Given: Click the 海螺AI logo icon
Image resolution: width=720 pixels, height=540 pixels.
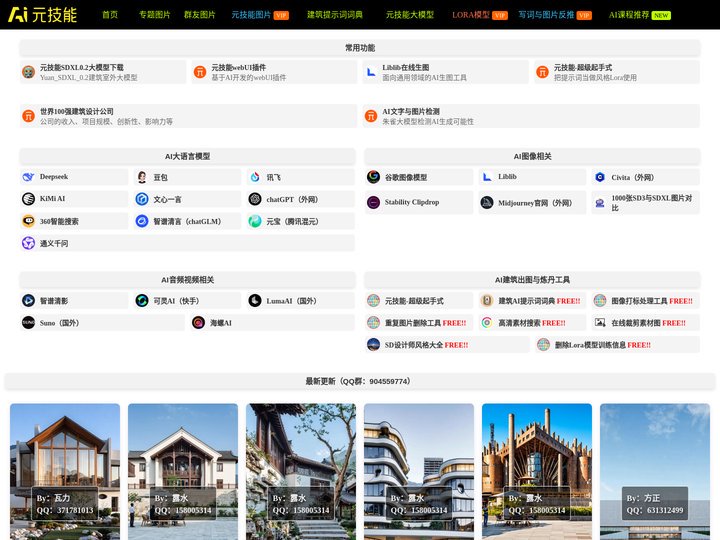Looking at the screenshot, I should (198, 322).
